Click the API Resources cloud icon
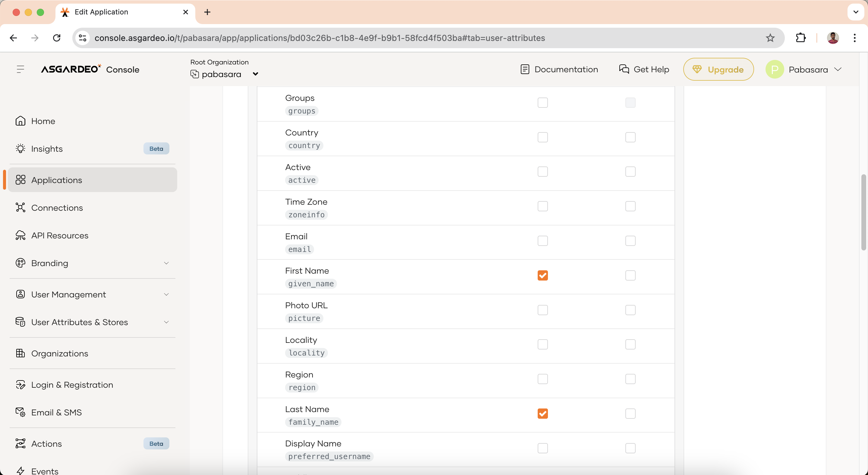Viewport: 868px width, 475px height. pos(20,235)
